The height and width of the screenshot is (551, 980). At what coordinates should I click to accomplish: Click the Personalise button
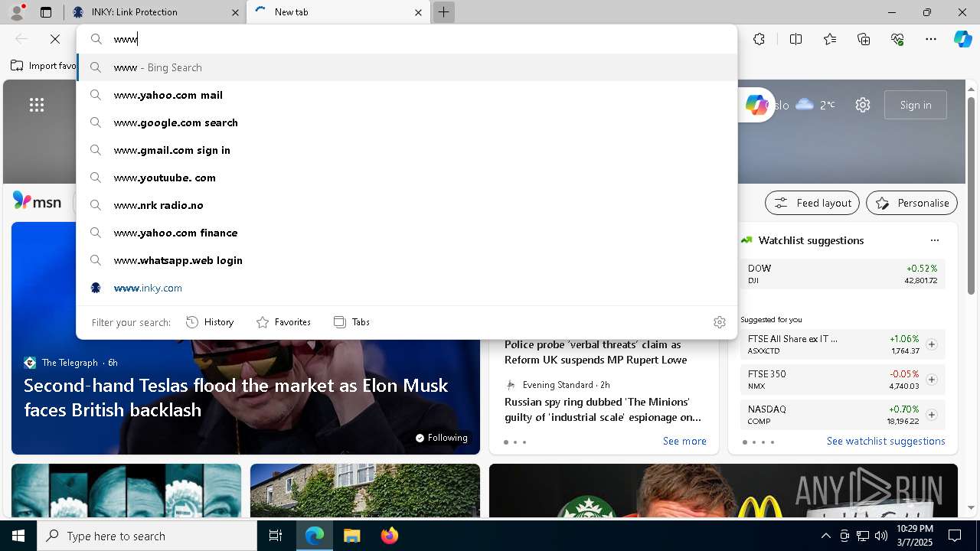pos(912,203)
